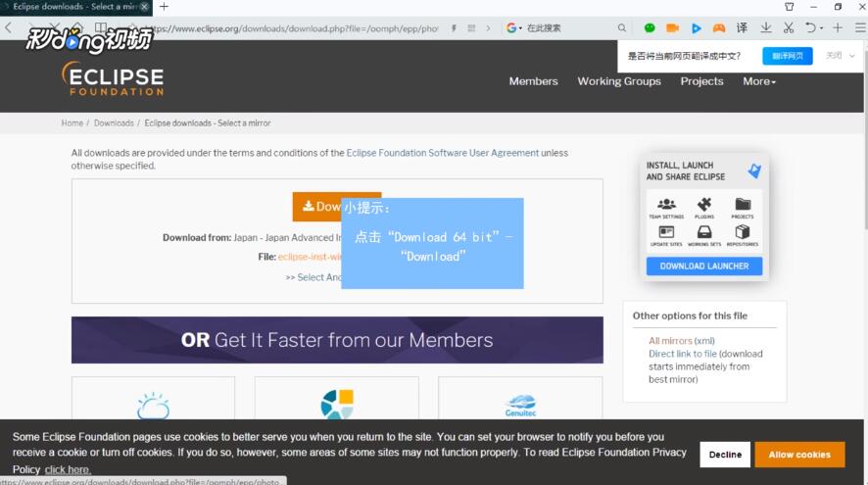Click the browser address bar URL
This screenshot has width=868, height=485.
pyautogui.click(x=293, y=28)
